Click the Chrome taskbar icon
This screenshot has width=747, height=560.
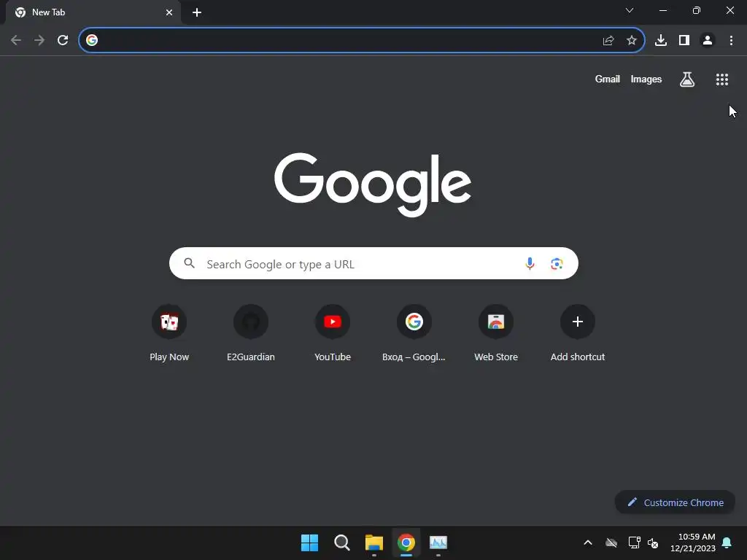pyautogui.click(x=406, y=542)
